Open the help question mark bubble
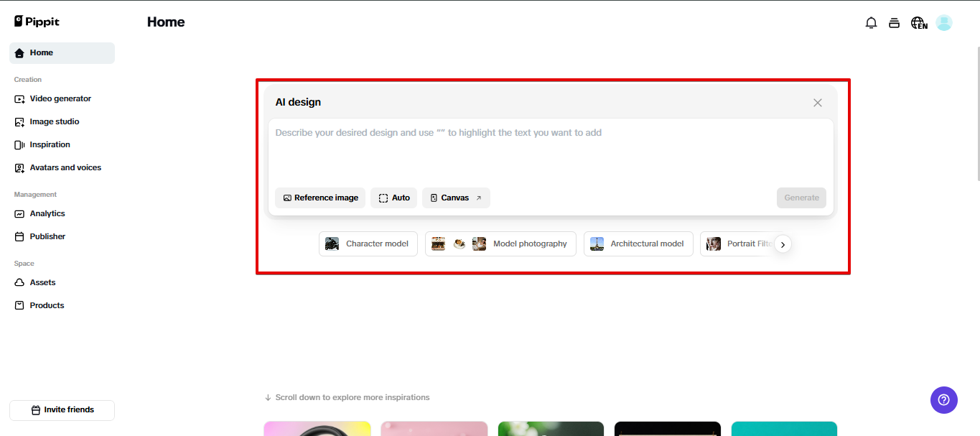Screen dimensions: 980x436 coord(943,400)
